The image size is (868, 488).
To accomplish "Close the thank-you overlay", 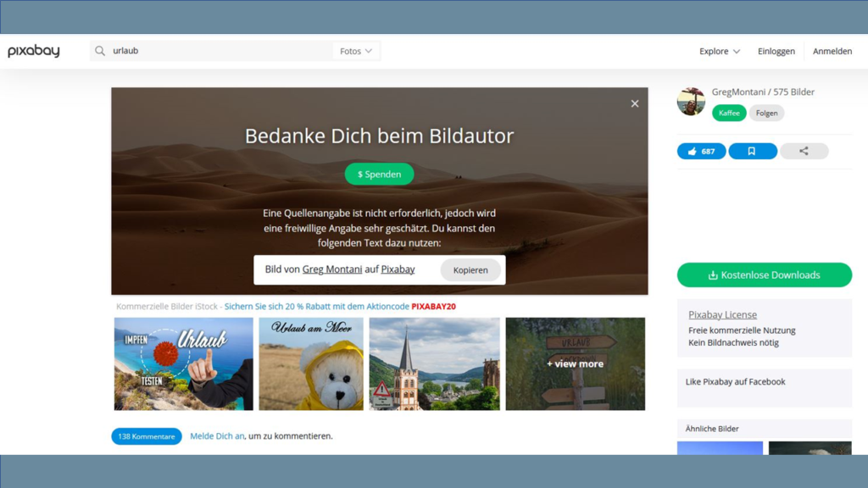I will [635, 103].
